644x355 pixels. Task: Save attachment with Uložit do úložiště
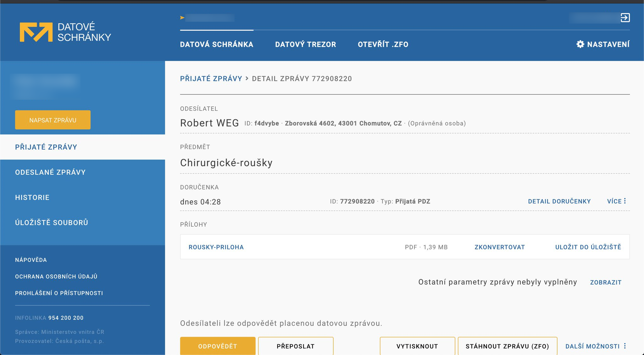pos(588,247)
